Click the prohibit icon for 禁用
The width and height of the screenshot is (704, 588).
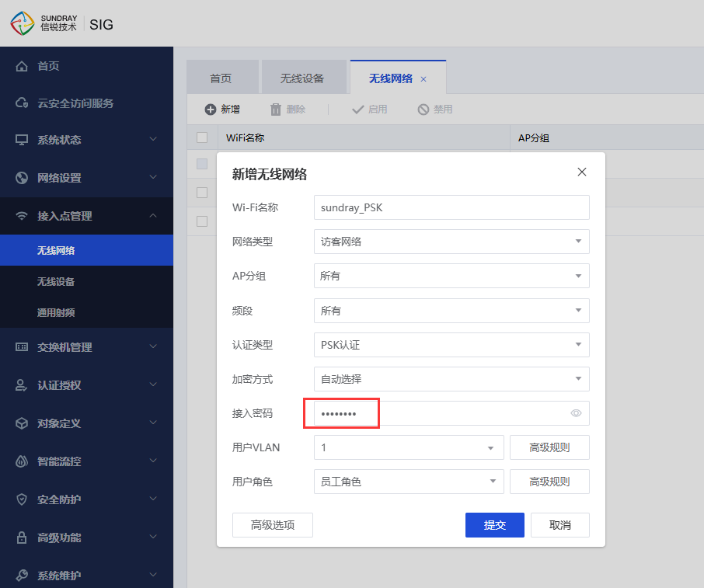coord(423,110)
